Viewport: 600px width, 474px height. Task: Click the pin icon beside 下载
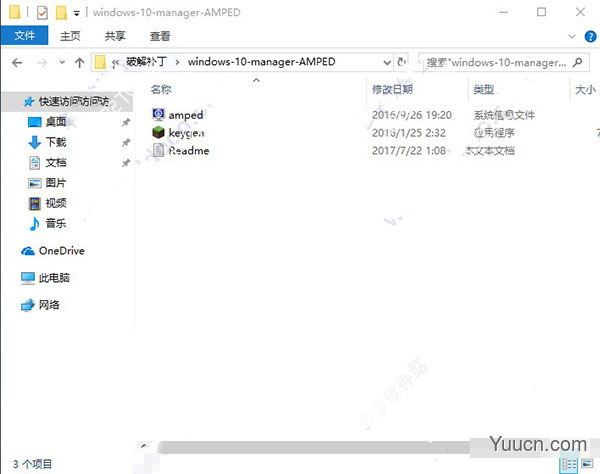click(126, 143)
